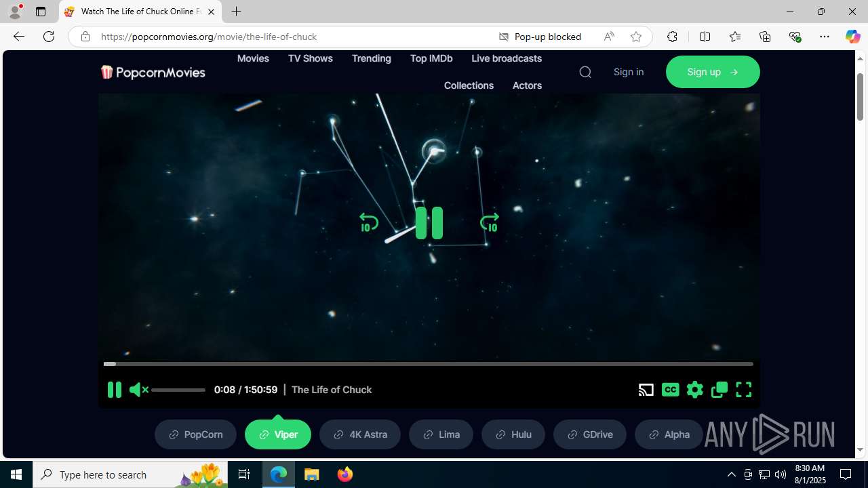Viewport: 868px width, 488px height.
Task: Open Read aloud in address bar
Action: pos(609,37)
